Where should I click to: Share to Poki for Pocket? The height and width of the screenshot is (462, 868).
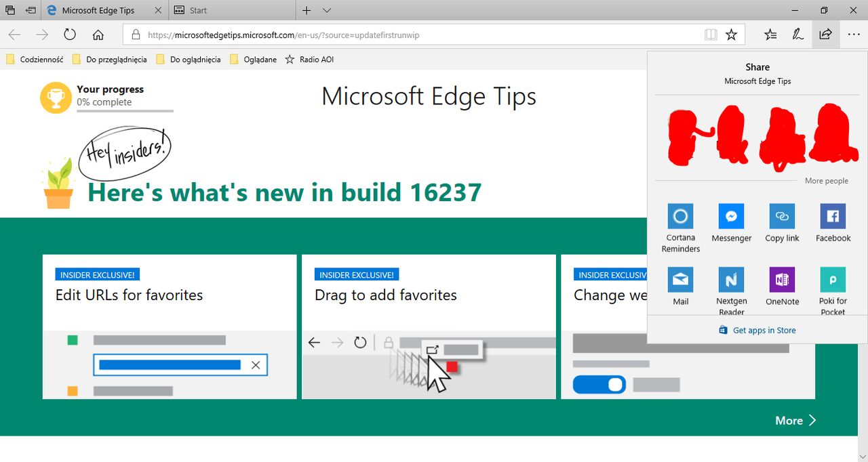click(x=833, y=291)
